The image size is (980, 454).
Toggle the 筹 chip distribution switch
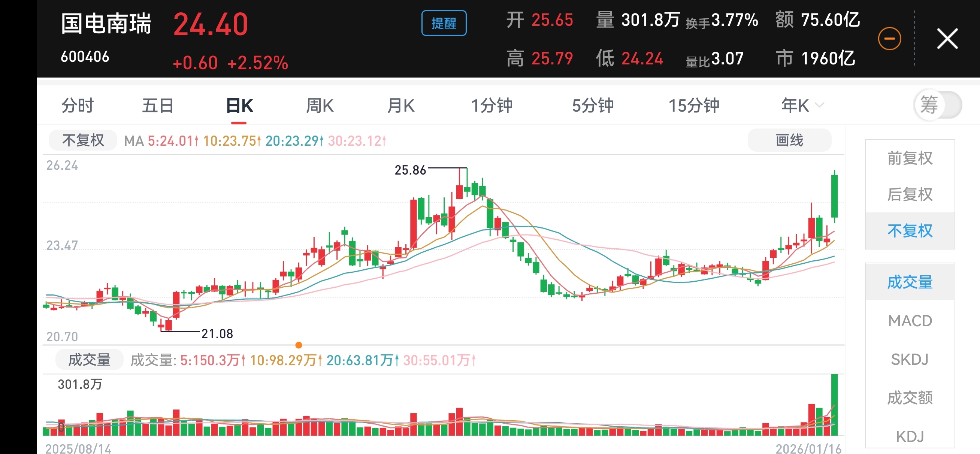coord(938,105)
